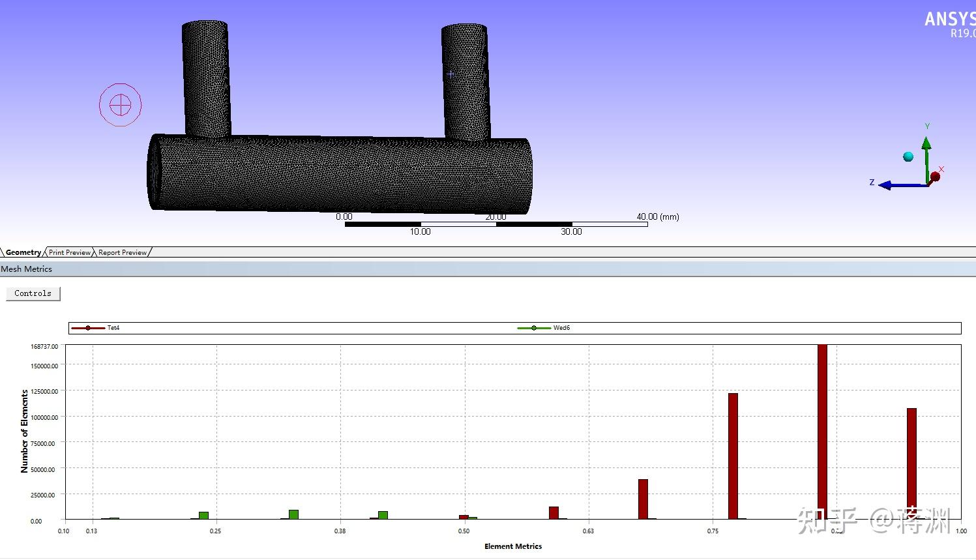Click the red X axis ball on triad
The height and width of the screenshot is (560, 976).
click(936, 176)
